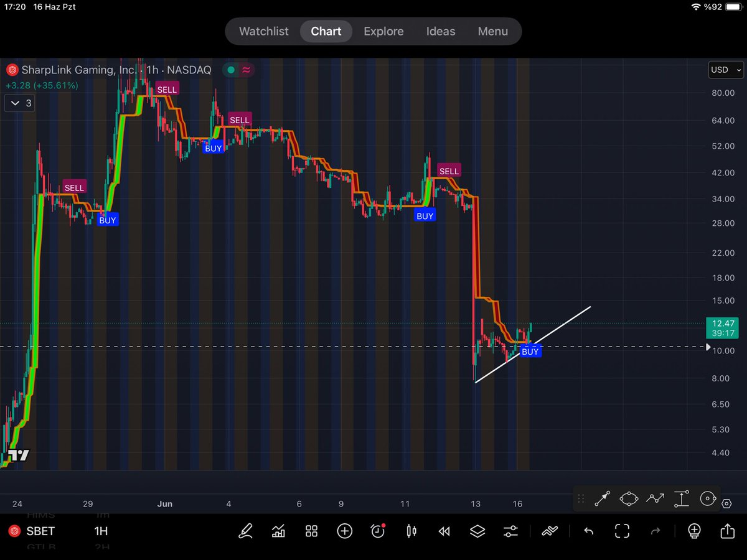Open the hexagon scale settings icon
Viewport: 747px width, 560px height.
(727, 503)
